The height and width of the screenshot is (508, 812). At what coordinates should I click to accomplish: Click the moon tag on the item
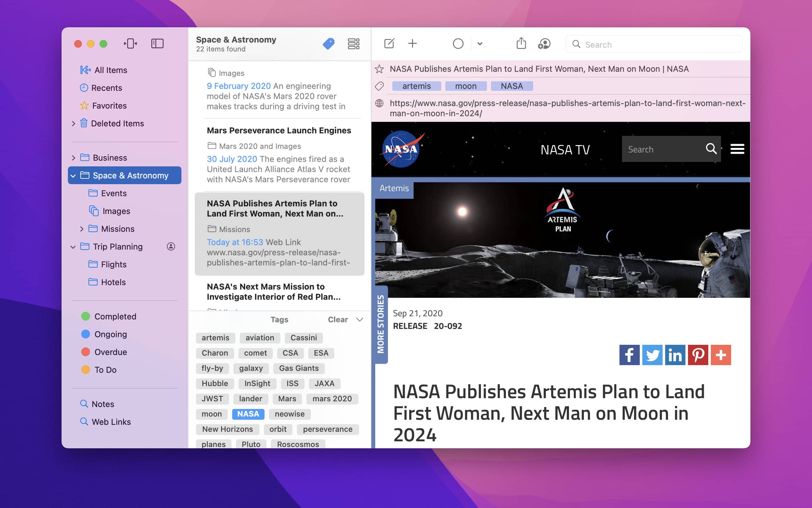466,86
